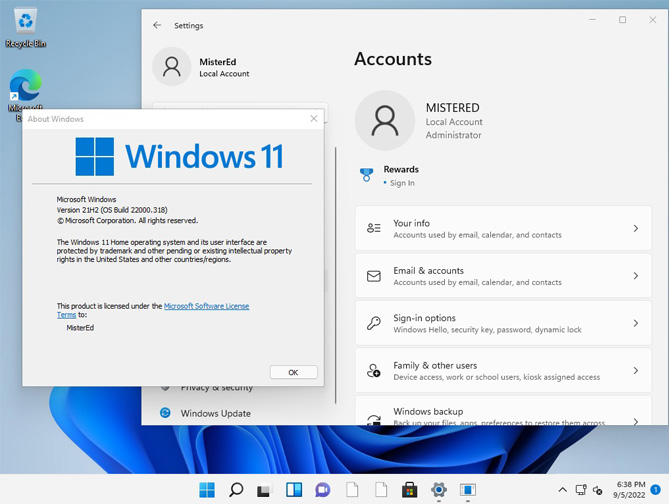Click the muted volume tray icon
669x504 pixels.
tap(598, 490)
